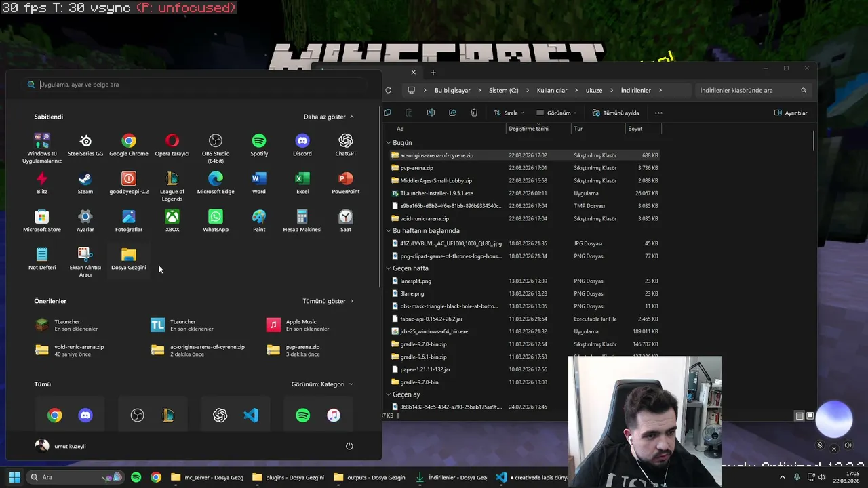Click Tümünü ayıkla in Explorer toolbar
Screen dimensions: 868x488
pyautogui.click(x=616, y=113)
